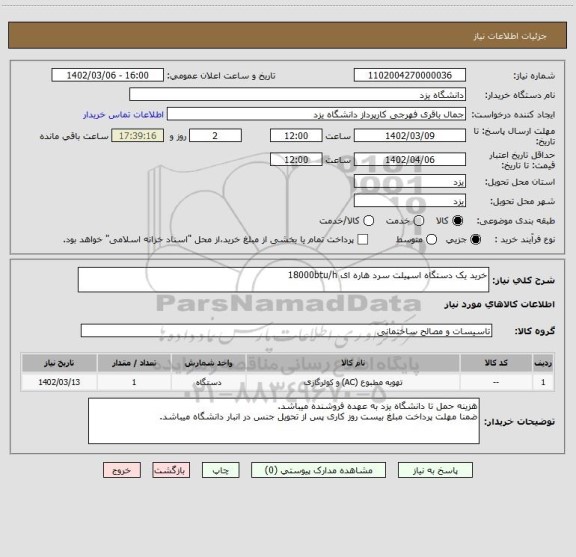Click the response deadline time 12:00 field
Screen dimensions: 576x557
point(296,136)
